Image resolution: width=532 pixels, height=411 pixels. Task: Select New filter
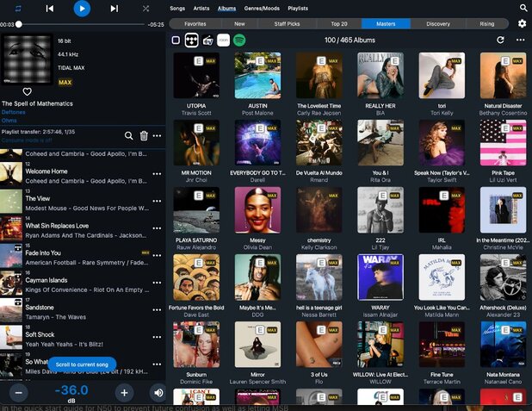(239, 24)
